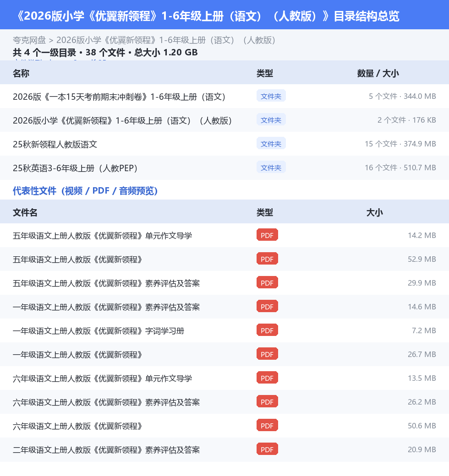Image resolution: width=449 pixels, height=476 pixels.
Task: Click PDF badge for 五年级 单元作文导学
Action: [x=267, y=235]
